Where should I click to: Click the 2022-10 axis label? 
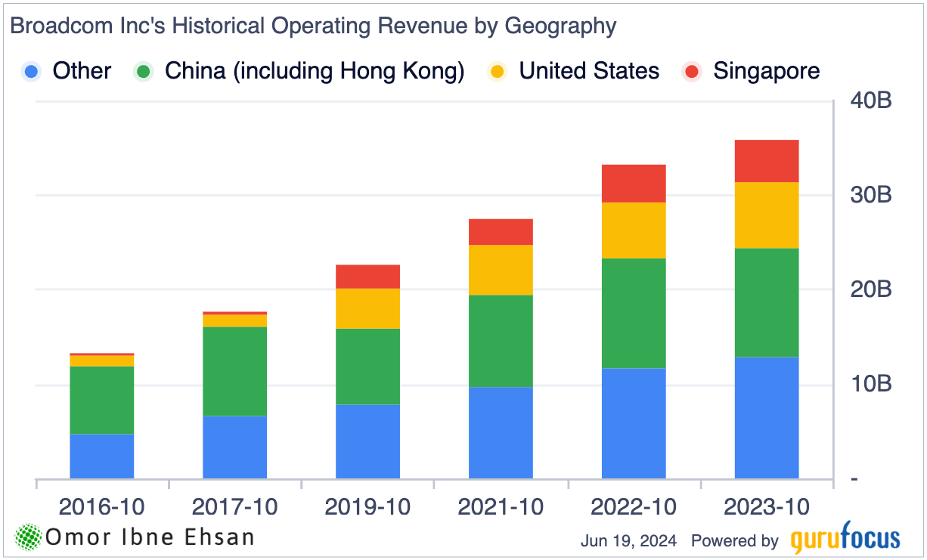tap(634, 506)
